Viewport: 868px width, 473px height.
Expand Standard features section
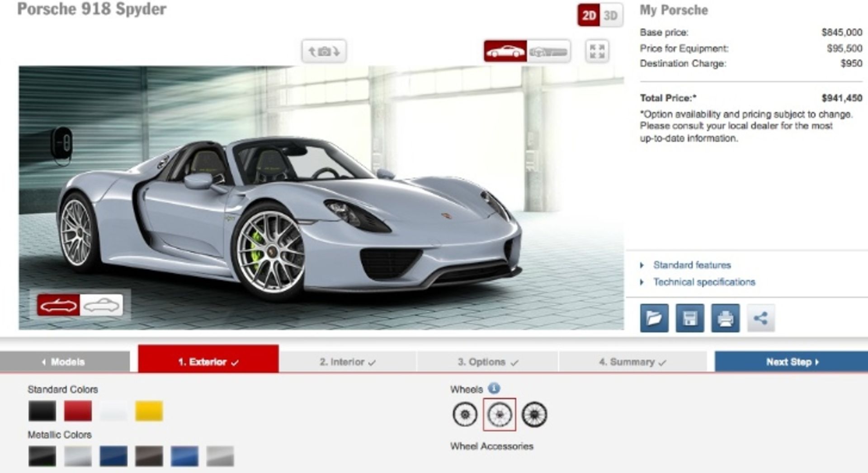pyautogui.click(x=692, y=265)
